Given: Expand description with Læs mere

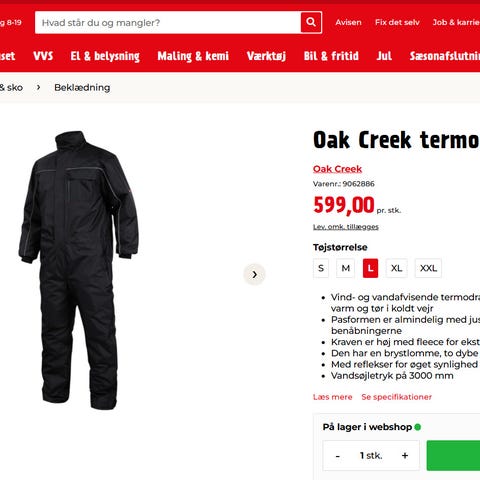Looking at the screenshot, I should [333, 397].
